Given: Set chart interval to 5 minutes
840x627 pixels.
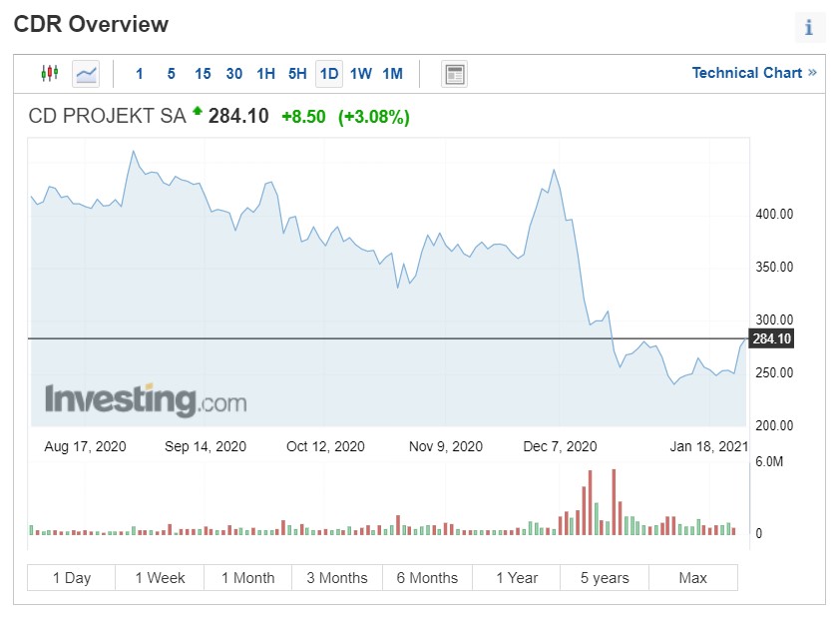Looking at the screenshot, I should (171, 74).
